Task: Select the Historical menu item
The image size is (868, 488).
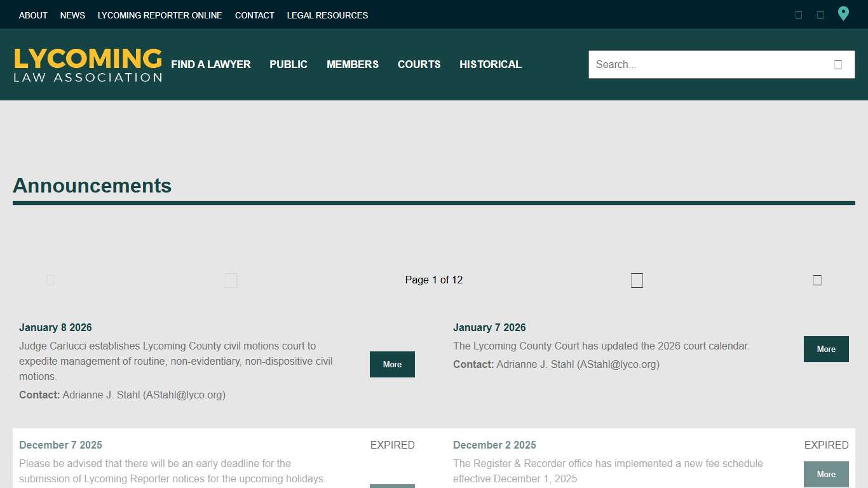Action: click(x=491, y=64)
